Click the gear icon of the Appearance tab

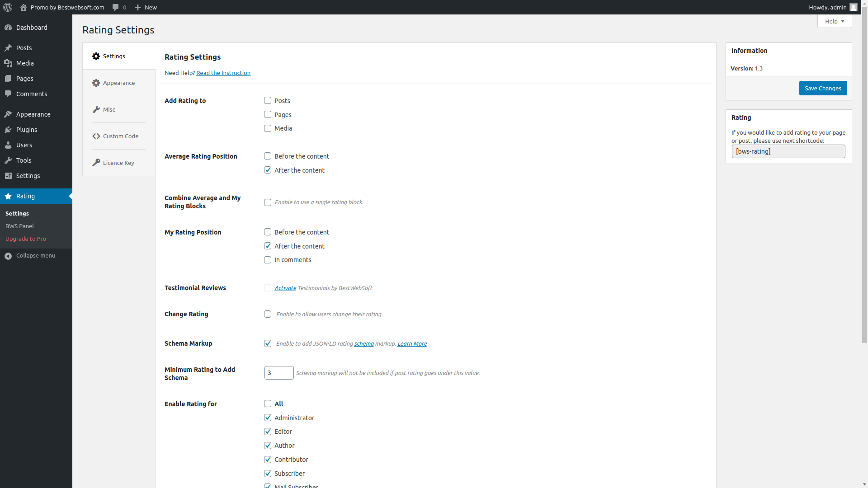pyautogui.click(x=96, y=83)
